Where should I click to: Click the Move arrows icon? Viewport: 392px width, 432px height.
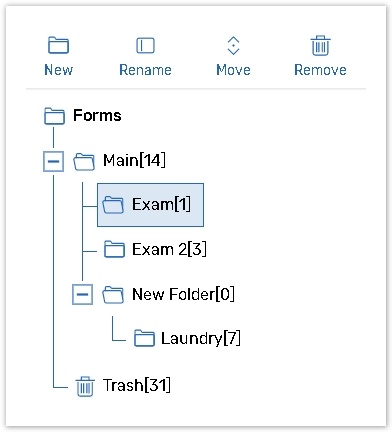tap(233, 45)
